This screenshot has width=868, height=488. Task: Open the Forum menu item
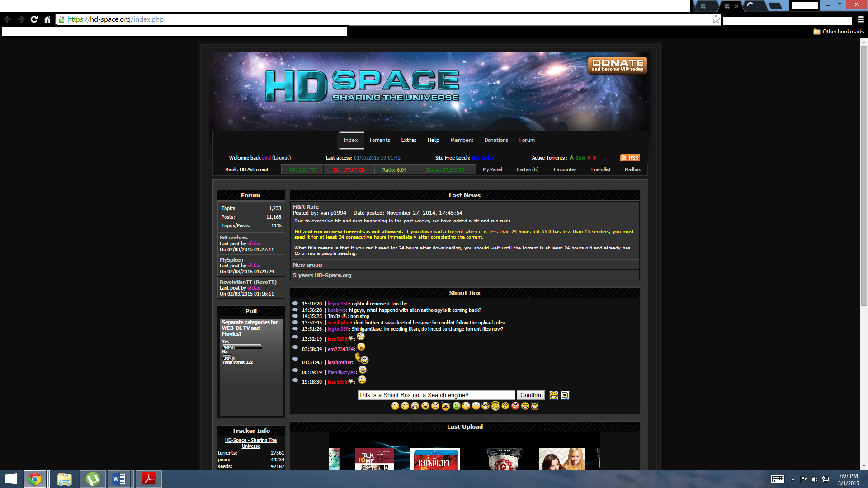pyautogui.click(x=527, y=140)
